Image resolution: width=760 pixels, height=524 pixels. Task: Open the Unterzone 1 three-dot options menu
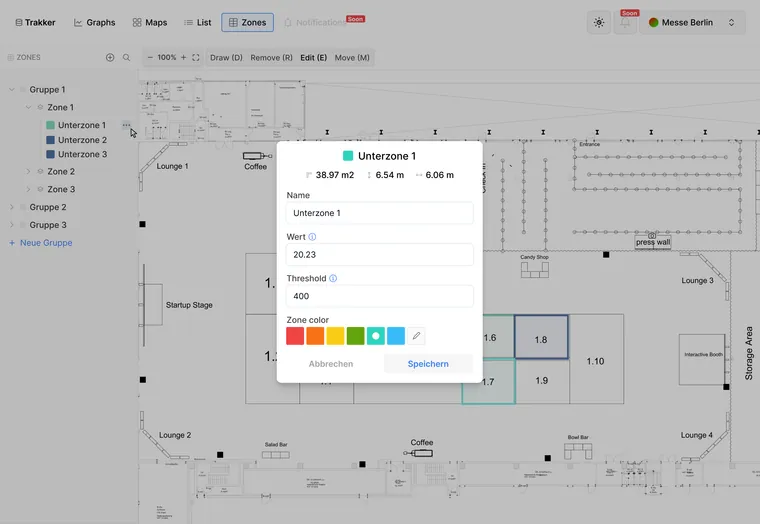coord(126,125)
